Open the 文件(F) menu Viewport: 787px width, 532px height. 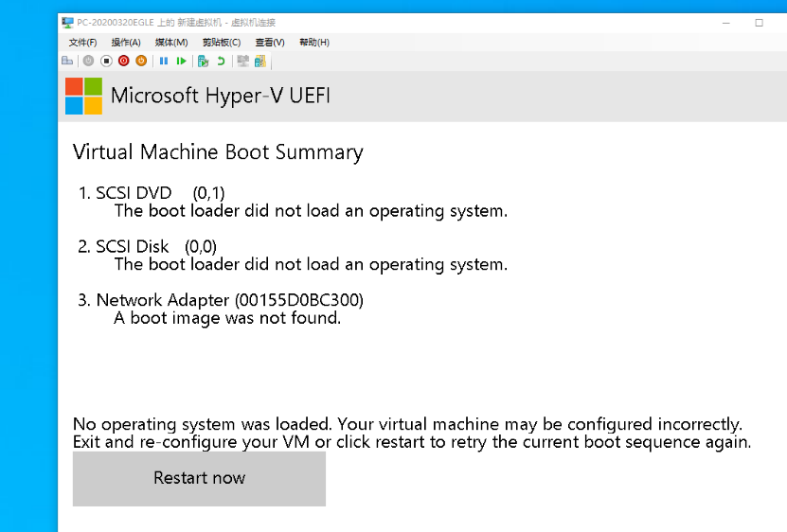[x=82, y=43]
